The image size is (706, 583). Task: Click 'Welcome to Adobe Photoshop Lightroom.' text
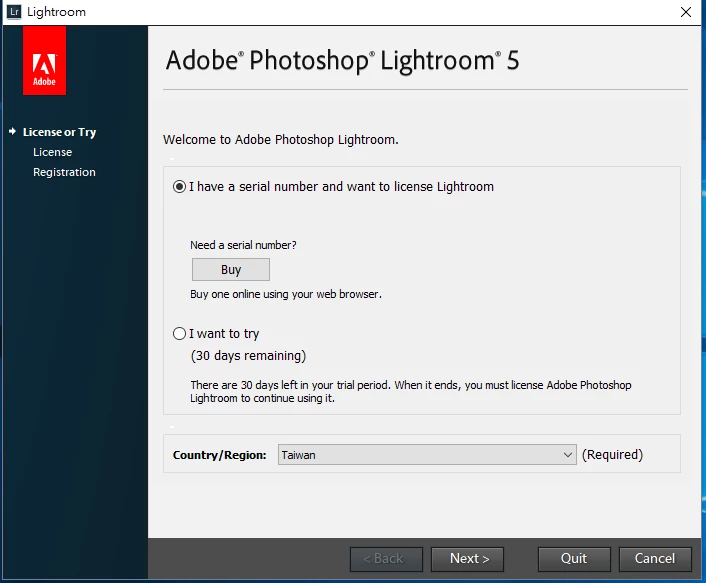pos(281,140)
